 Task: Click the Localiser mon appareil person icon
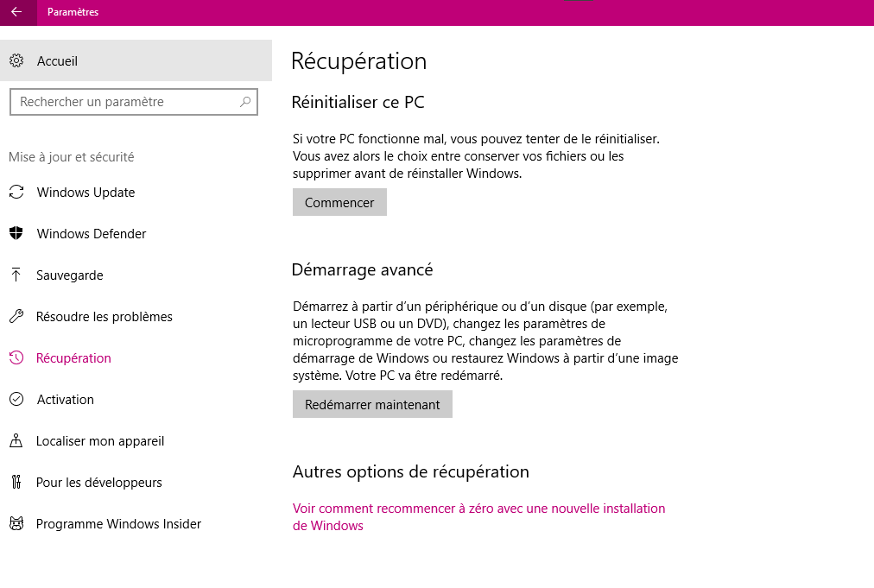tap(16, 440)
